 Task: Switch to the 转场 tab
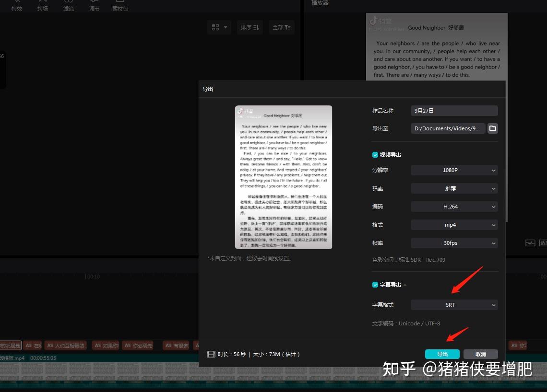tap(43, 5)
